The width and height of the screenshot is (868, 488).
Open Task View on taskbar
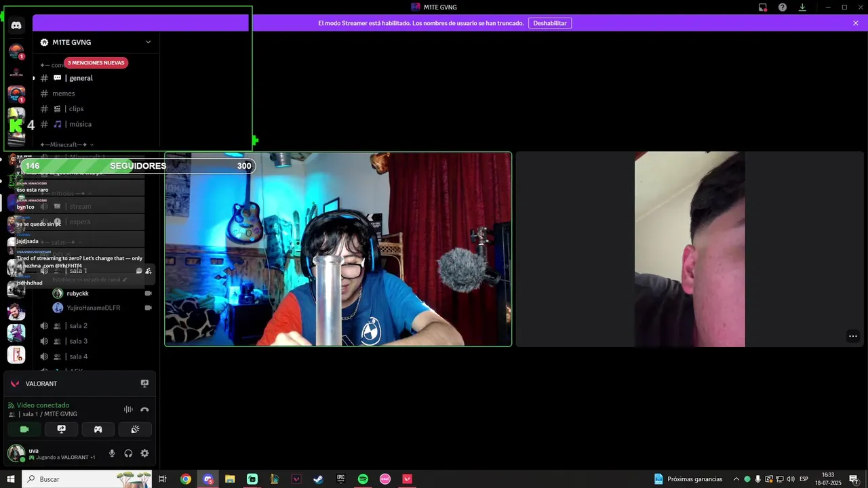pyautogui.click(x=163, y=479)
